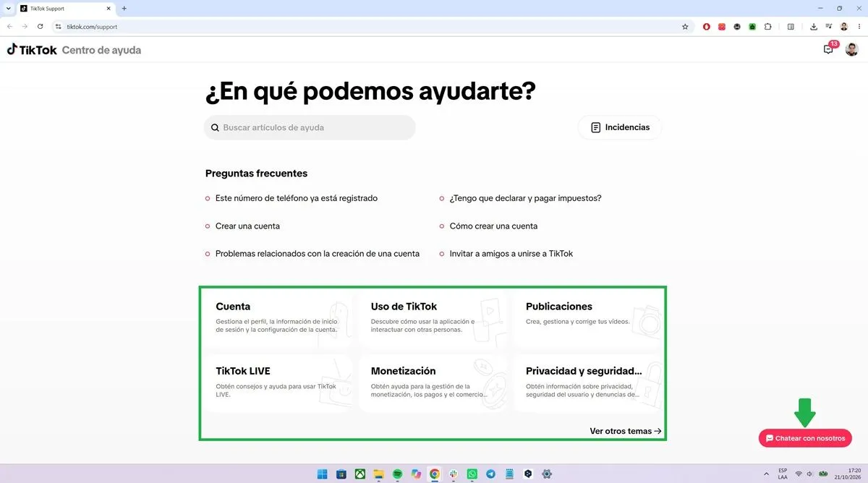Screen dimensions: 868x483
Task: Open the Centro de ayuda header link
Action: click(x=102, y=50)
